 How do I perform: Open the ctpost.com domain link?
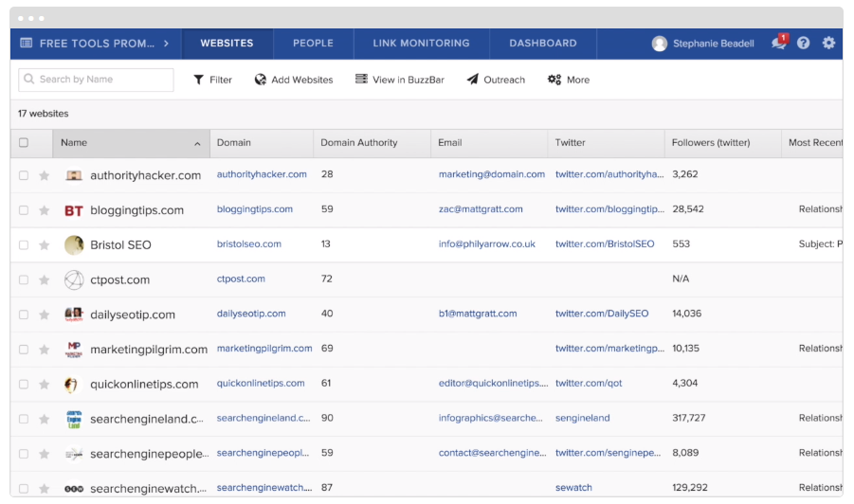pos(241,279)
